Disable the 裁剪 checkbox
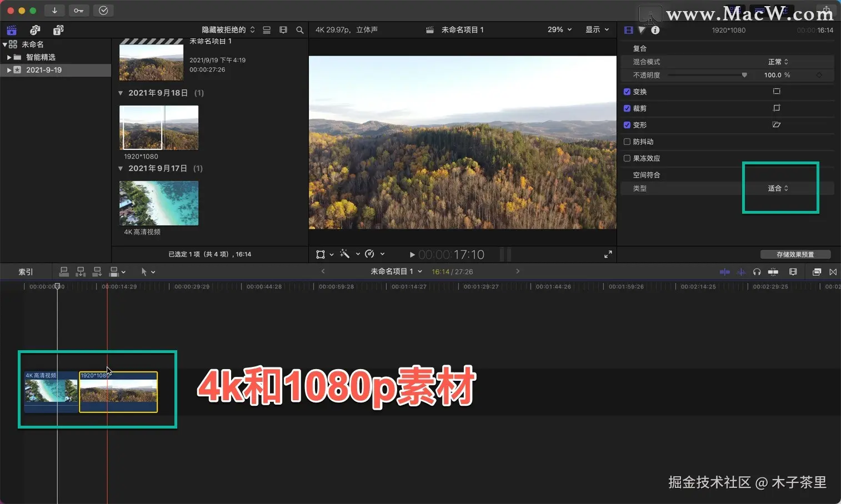This screenshot has width=841, height=504. tap(627, 108)
